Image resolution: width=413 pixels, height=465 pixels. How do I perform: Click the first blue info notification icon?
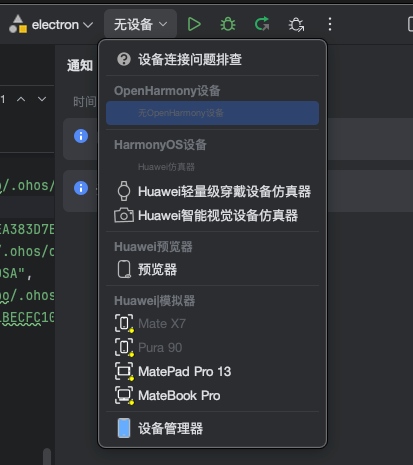[x=81, y=136]
